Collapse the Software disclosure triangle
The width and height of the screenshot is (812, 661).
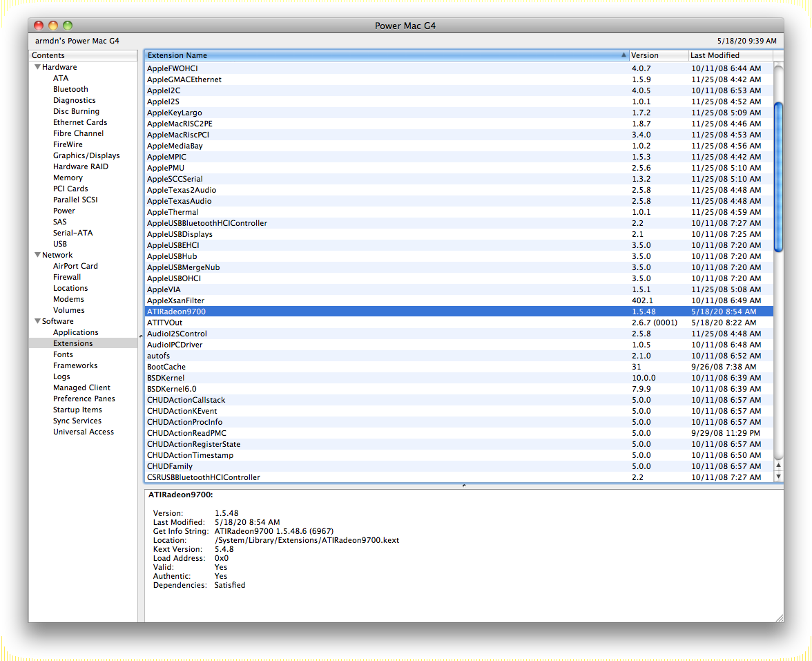click(37, 321)
